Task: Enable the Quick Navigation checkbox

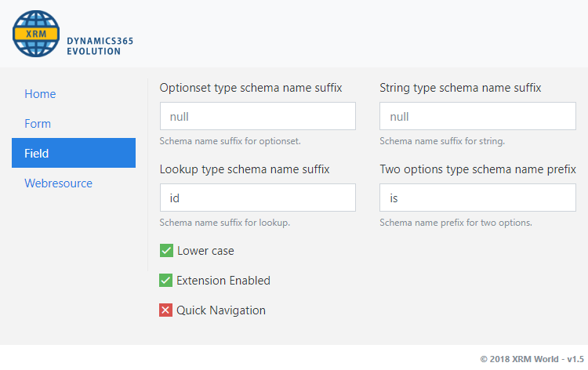Action: (165, 310)
